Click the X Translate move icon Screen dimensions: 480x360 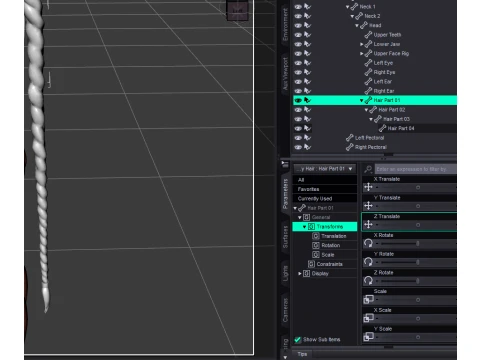368,187
